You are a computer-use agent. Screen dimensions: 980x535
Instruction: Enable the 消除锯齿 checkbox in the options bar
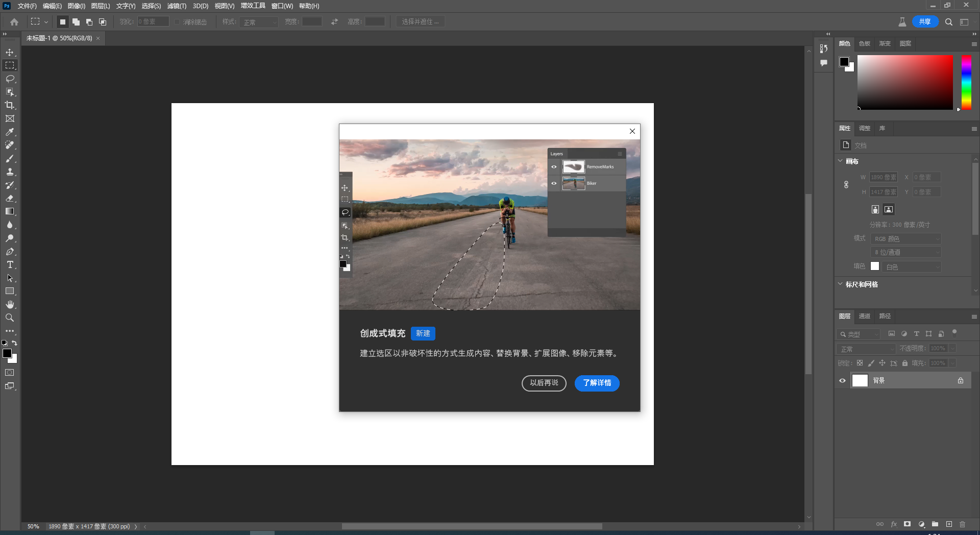coord(177,22)
